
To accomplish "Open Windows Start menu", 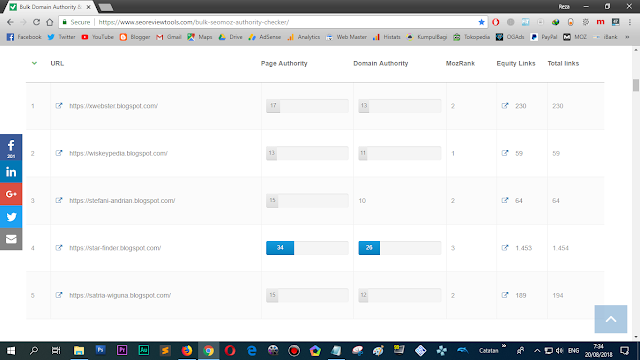I will 11,351.
